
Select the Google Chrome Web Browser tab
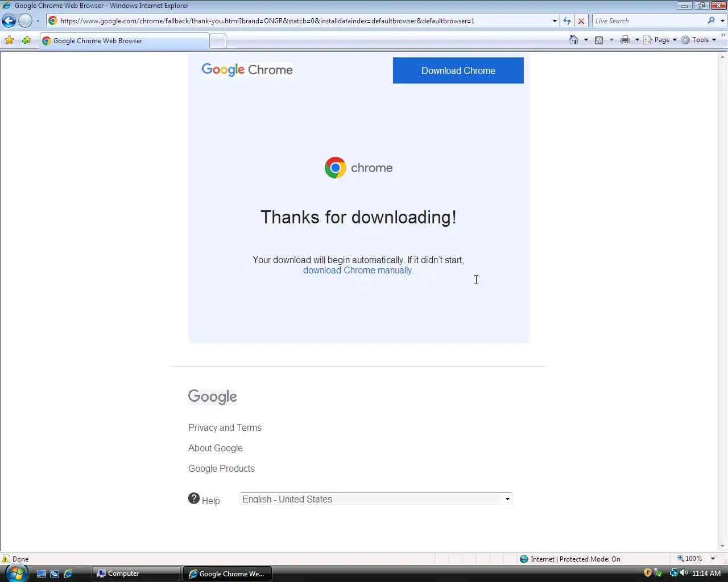click(125, 41)
